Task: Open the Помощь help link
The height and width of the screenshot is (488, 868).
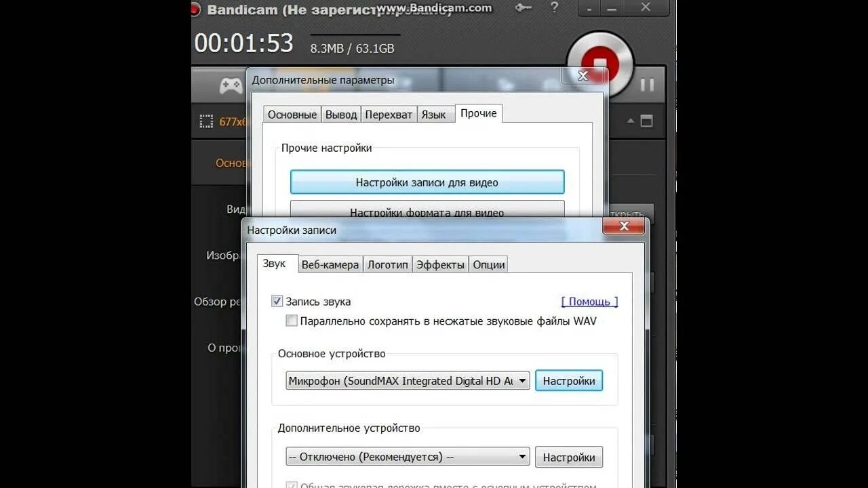Action: click(589, 302)
